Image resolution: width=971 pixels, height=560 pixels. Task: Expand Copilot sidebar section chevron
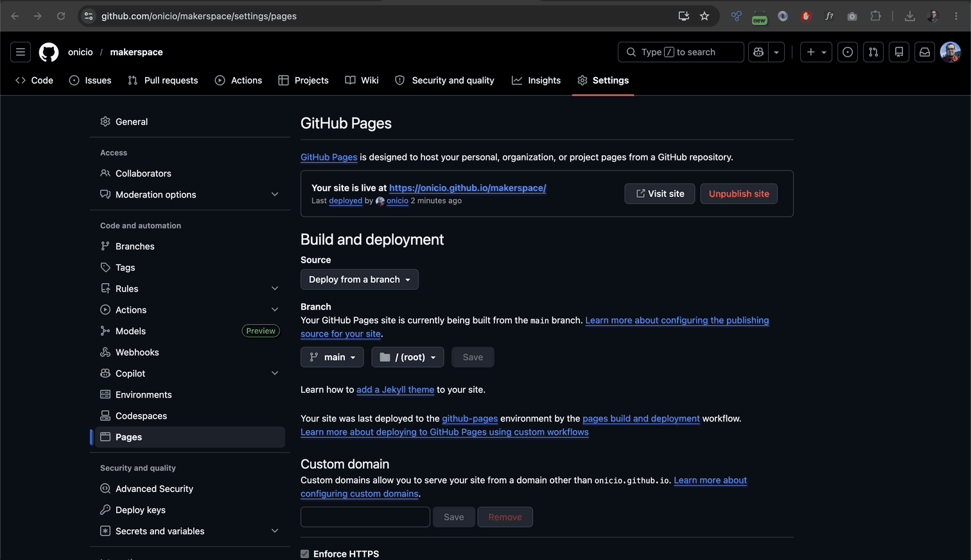click(275, 373)
